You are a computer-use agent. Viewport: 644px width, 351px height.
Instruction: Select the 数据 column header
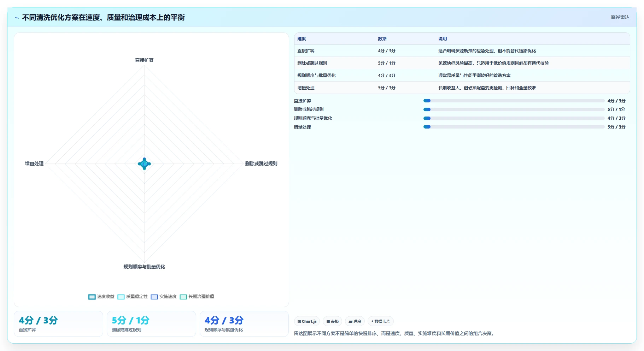pos(382,39)
